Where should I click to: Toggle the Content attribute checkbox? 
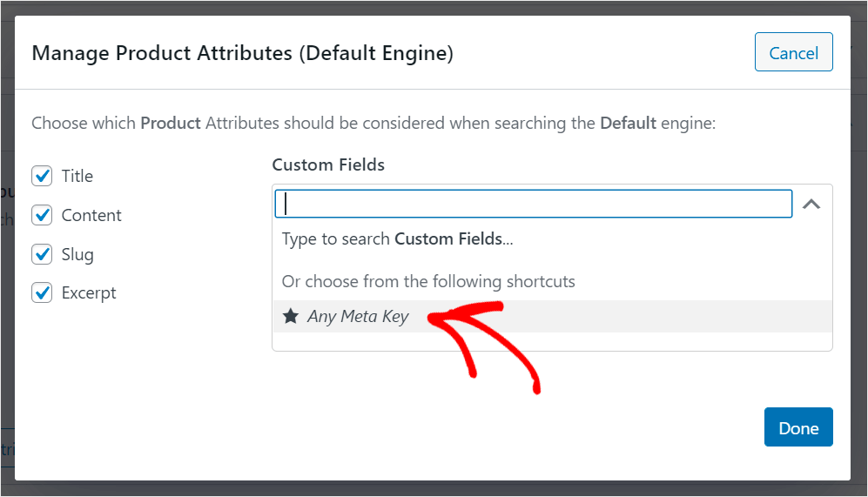coord(42,215)
